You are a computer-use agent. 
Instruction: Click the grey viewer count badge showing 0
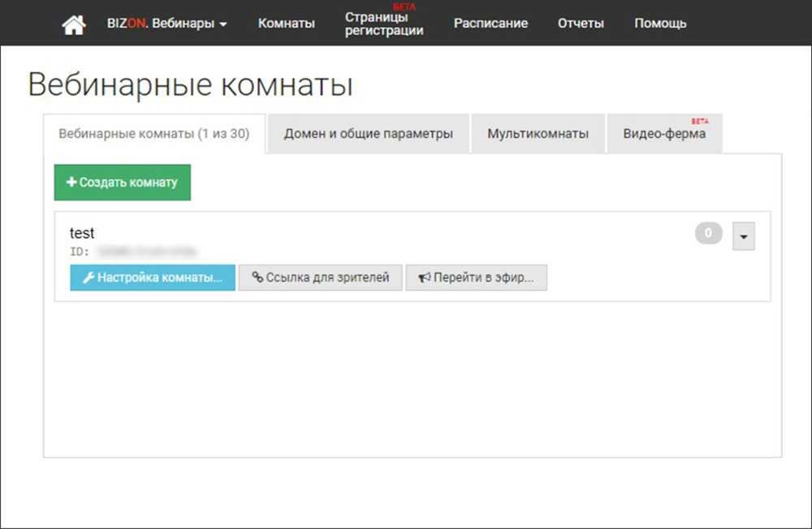pyautogui.click(x=708, y=234)
